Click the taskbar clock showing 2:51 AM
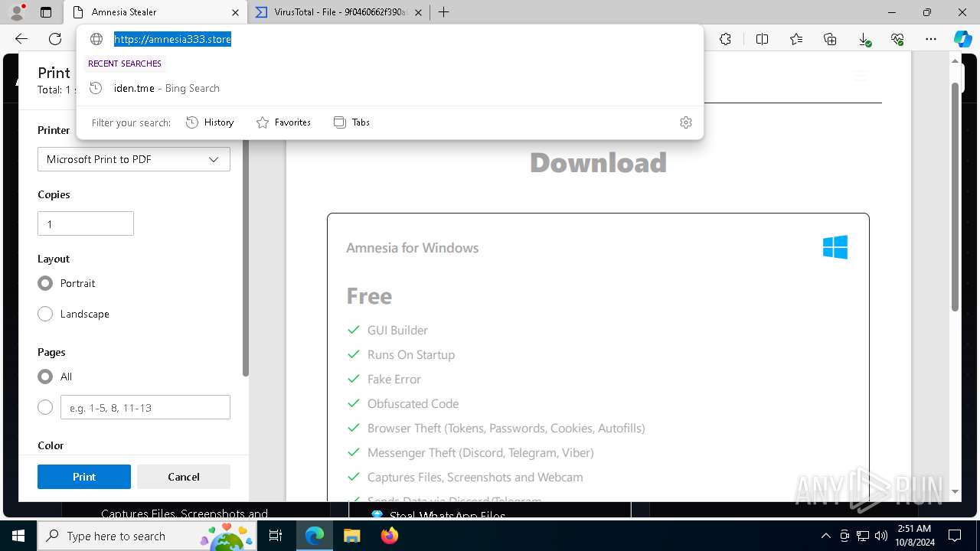 coord(914,536)
